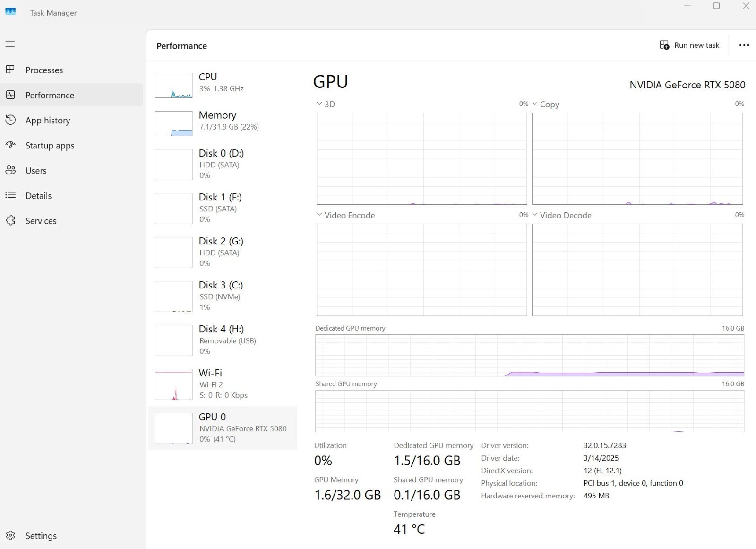Open the Video Encode graph dropdown
756x549 pixels.
(319, 215)
